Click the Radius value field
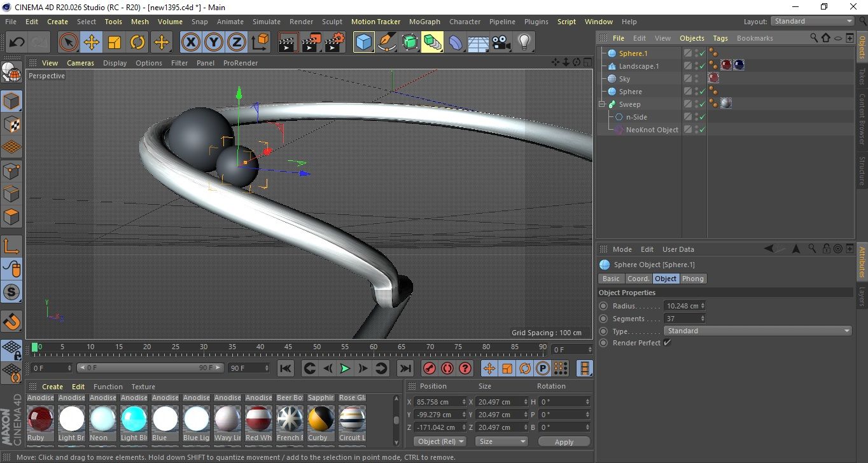The width and height of the screenshot is (868, 463). pyautogui.click(x=682, y=306)
